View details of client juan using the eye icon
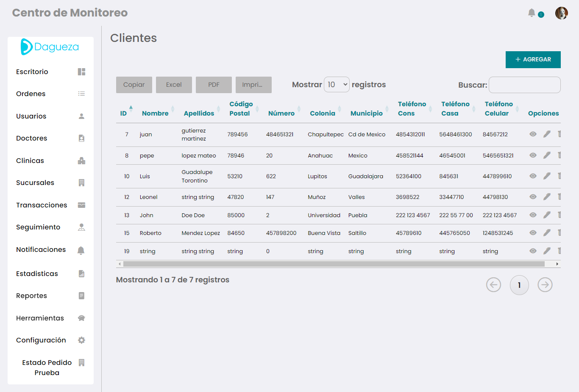This screenshot has width=579, height=392. tap(533, 134)
